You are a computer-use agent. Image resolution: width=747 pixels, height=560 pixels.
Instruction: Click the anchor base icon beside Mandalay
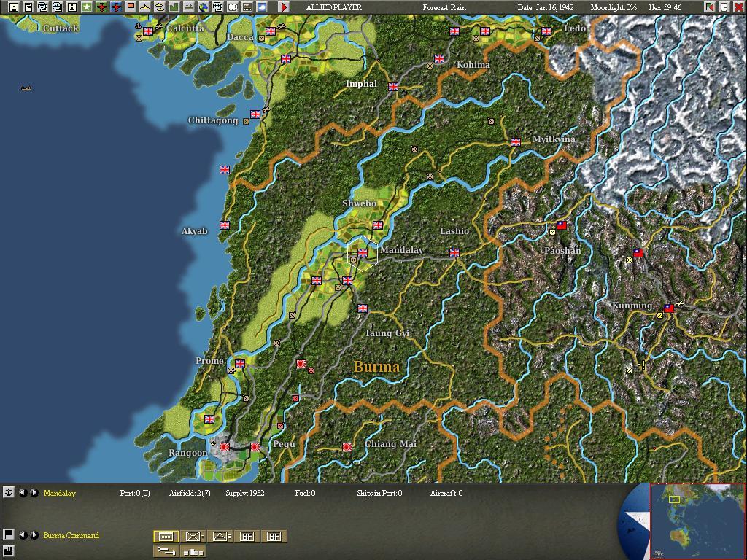point(8,492)
